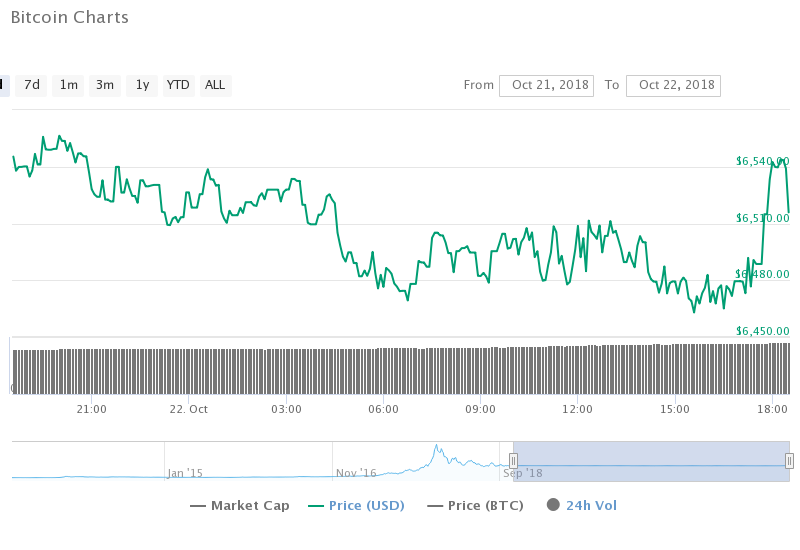Select the 7d time range button

click(x=32, y=85)
